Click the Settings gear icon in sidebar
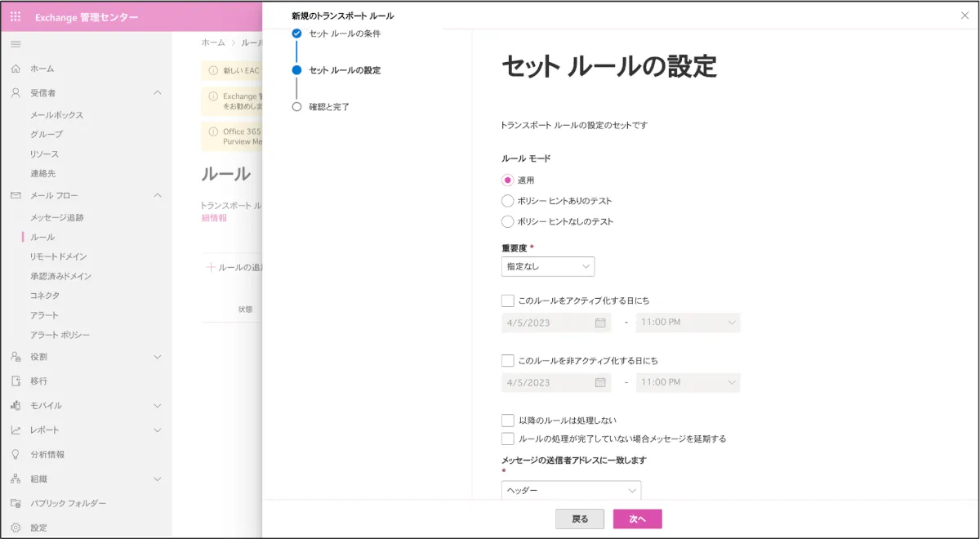This screenshot has width=980, height=539. [16, 528]
